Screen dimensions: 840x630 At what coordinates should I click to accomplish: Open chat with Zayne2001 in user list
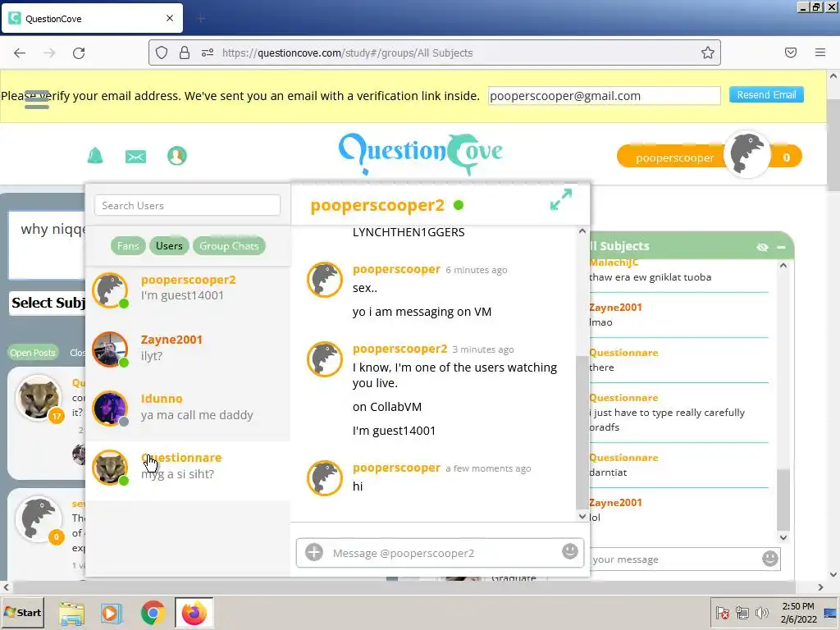click(188, 349)
